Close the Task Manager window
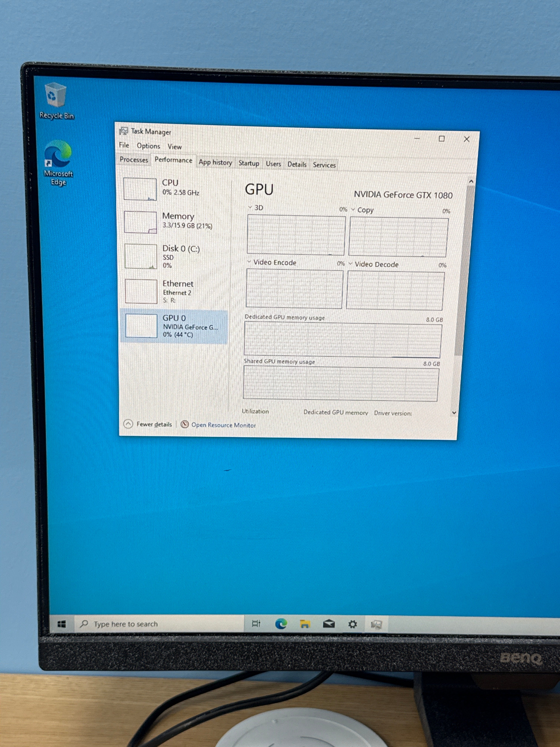 466,139
